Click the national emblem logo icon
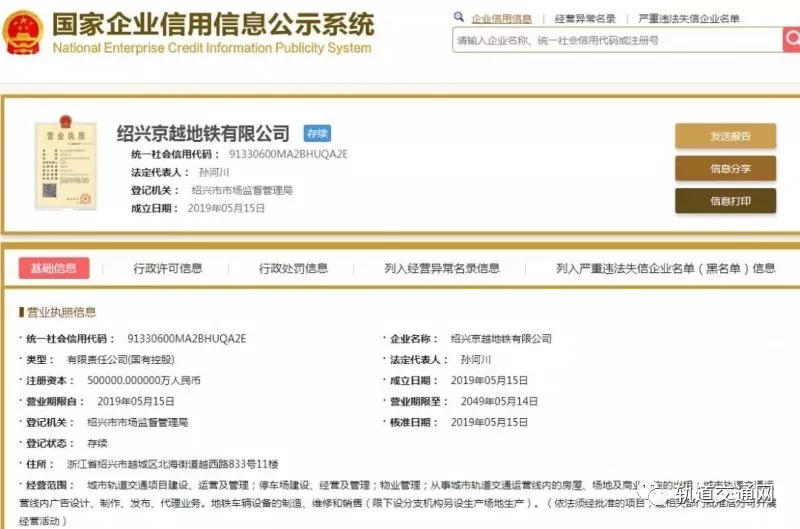This screenshot has width=800, height=529. coord(22,32)
